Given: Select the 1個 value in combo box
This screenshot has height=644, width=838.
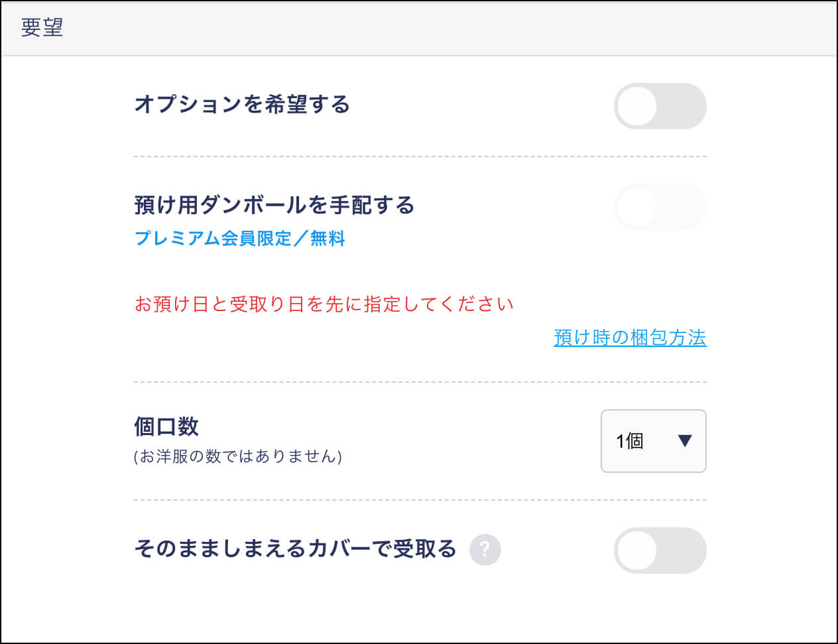Looking at the screenshot, I should coord(630,441).
